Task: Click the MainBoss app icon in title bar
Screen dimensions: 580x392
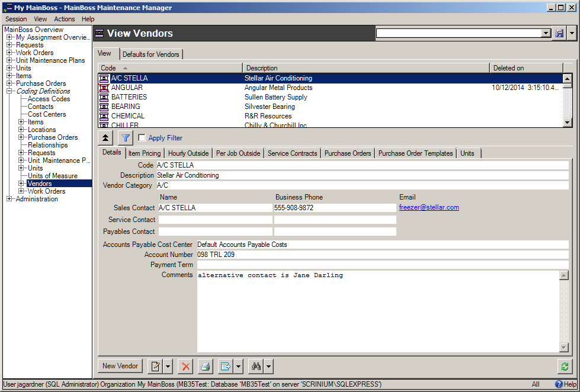Action: (x=9, y=7)
